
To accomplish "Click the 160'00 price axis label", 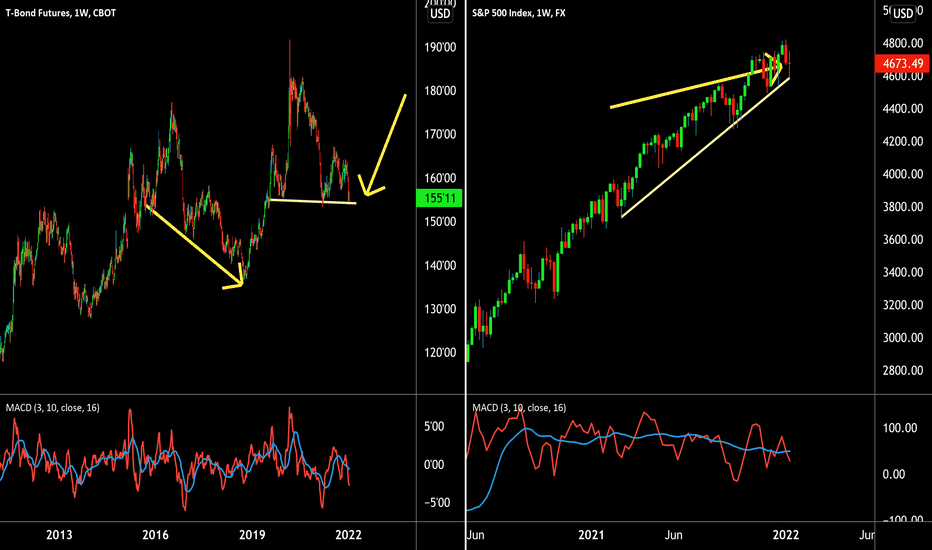I will point(440,178).
